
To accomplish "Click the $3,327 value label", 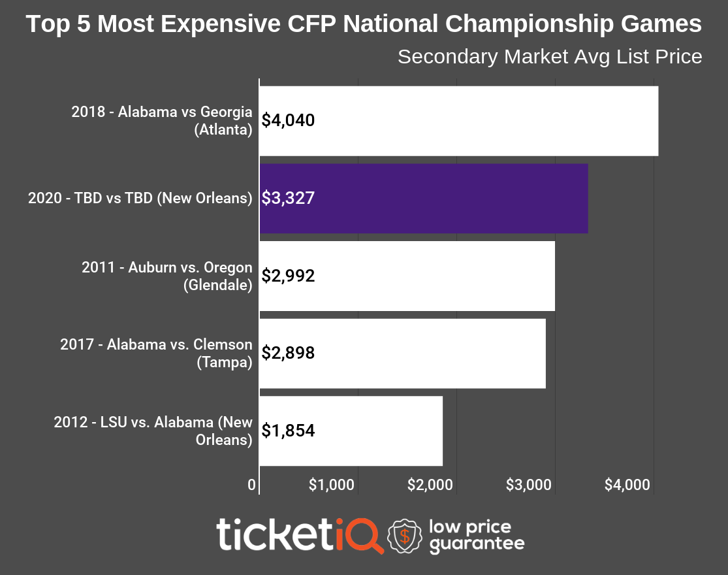I will click(288, 198).
